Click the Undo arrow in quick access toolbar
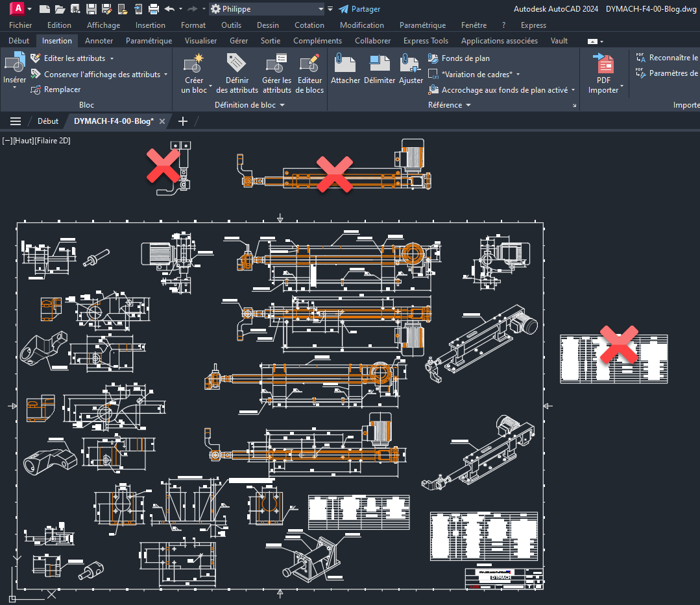This screenshot has width=700, height=605. [x=170, y=9]
